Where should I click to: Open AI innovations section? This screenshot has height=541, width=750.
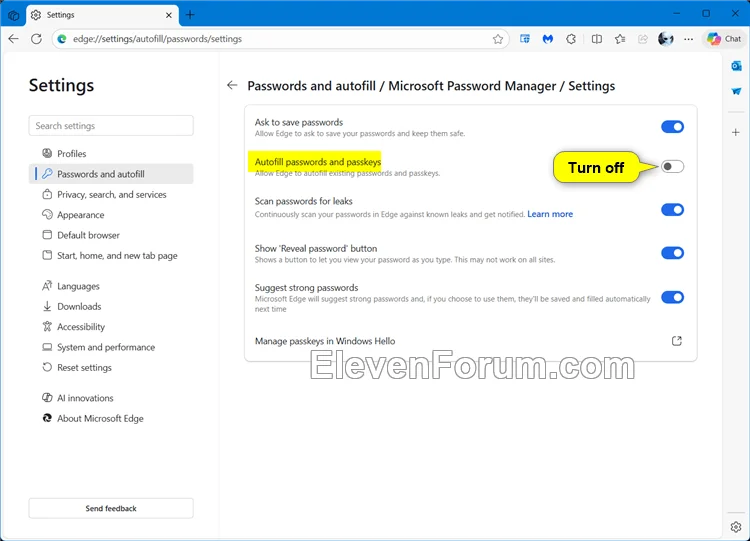pyautogui.click(x=111, y=398)
